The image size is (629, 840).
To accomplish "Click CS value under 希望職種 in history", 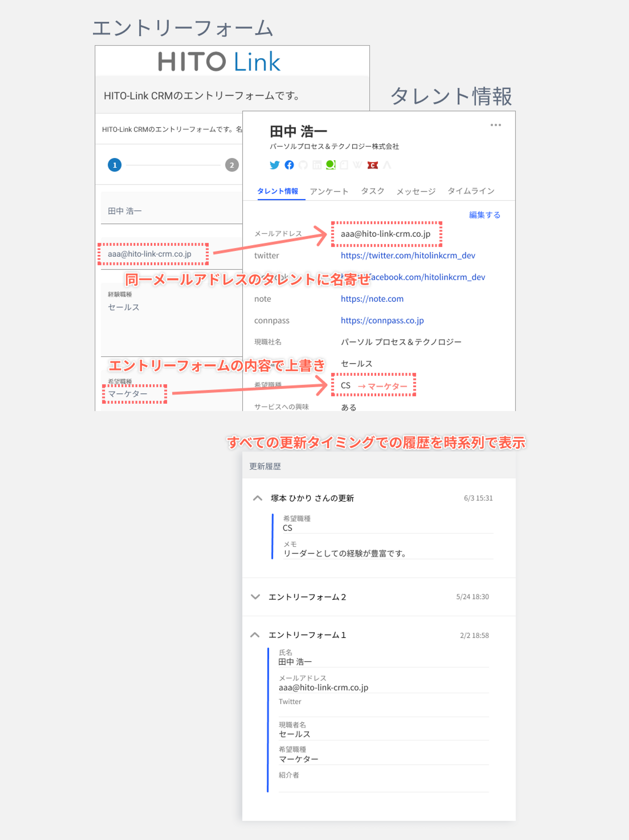I will 287,528.
